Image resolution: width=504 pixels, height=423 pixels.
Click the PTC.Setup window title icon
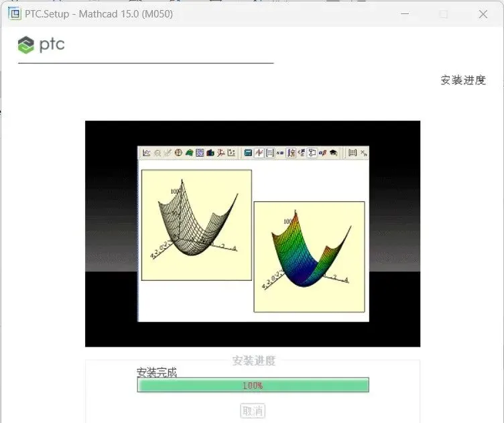click(x=14, y=14)
